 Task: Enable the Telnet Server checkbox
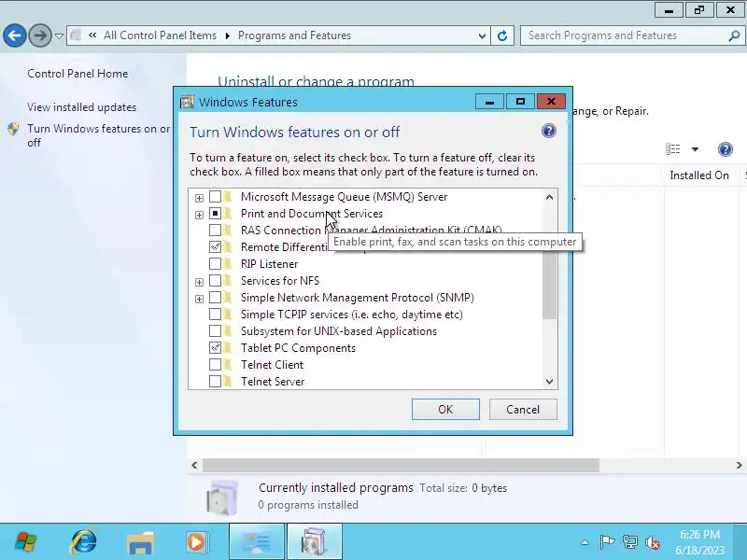[216, 382]
